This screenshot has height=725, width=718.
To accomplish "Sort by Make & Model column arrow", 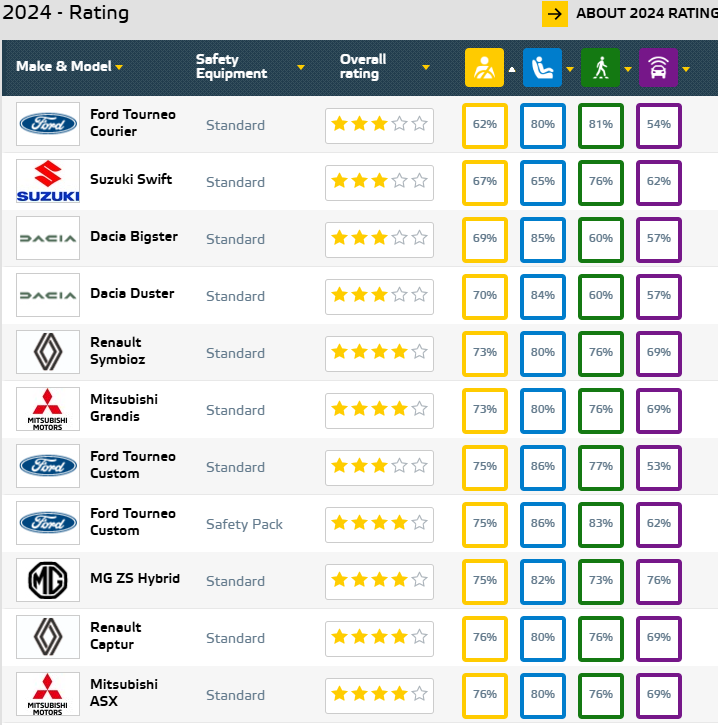I will [119, 68].
